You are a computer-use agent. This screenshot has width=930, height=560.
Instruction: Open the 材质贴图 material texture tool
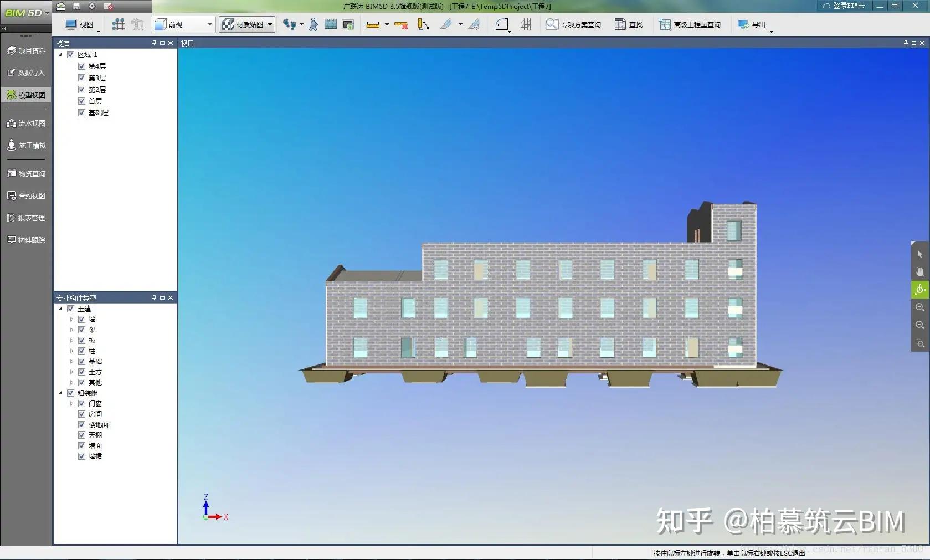(246, 24)
